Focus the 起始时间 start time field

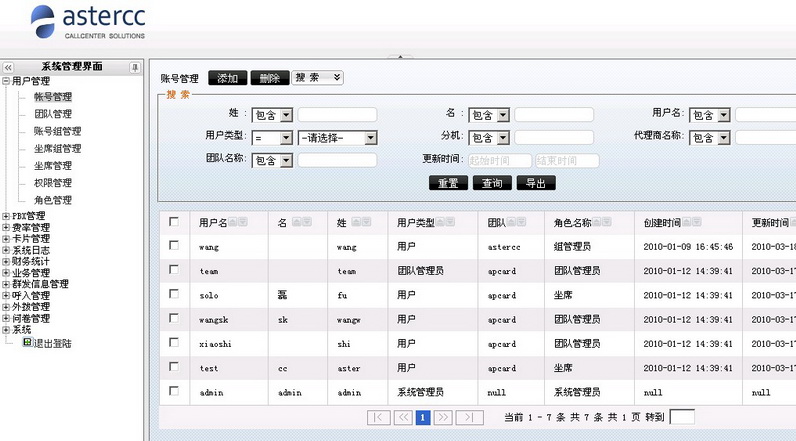tap(500, 161)
